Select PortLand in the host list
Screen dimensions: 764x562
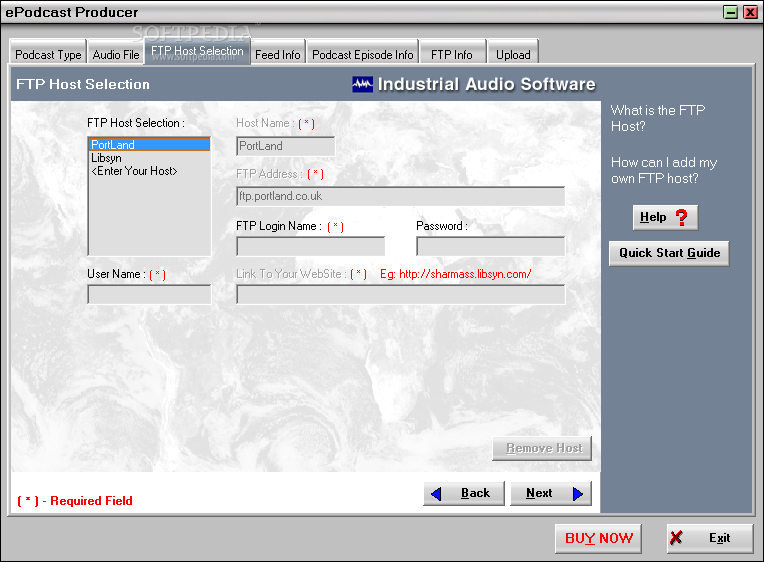tap(149, 145)
